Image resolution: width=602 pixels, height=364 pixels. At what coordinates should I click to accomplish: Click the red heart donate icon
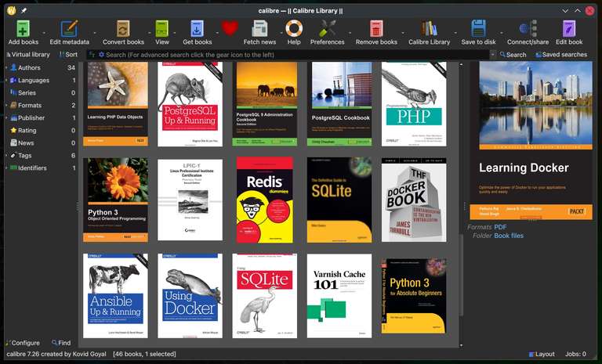coord(229,29)
